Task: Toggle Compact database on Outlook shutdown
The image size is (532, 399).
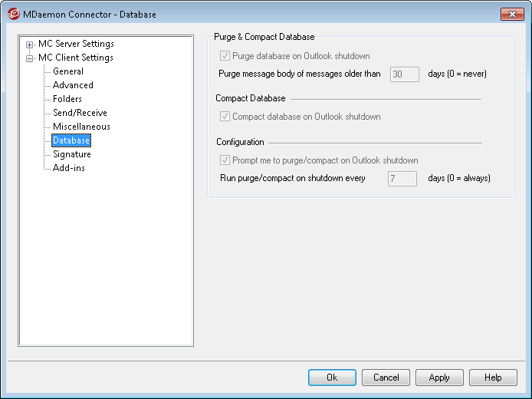Action: click(x=225, y=117)
